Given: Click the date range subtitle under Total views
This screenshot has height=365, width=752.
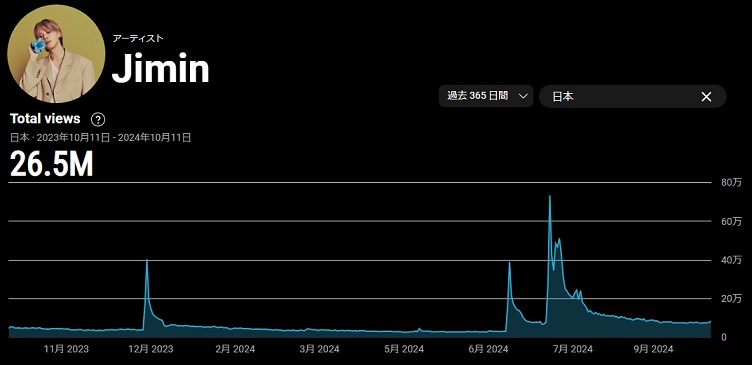Looking at the screenshot, I should point(101,138).
